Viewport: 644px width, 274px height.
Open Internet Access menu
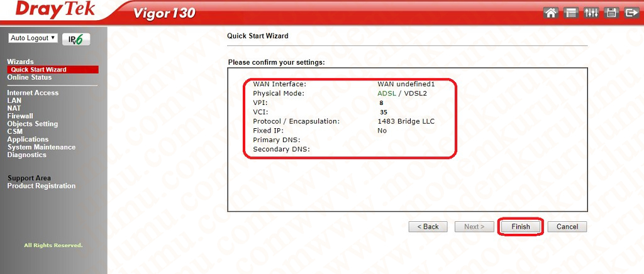point(33,93)
